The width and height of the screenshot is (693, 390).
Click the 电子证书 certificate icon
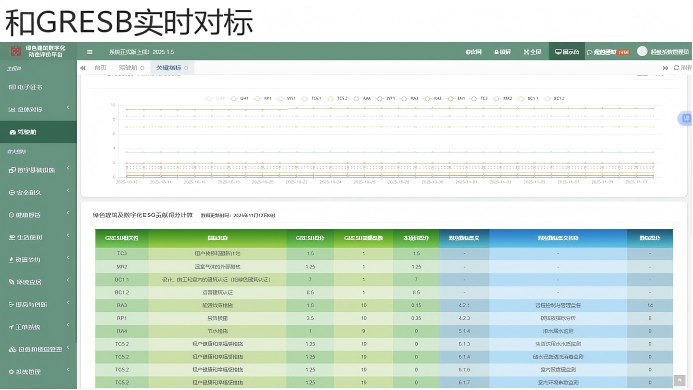tap(12, 87)
